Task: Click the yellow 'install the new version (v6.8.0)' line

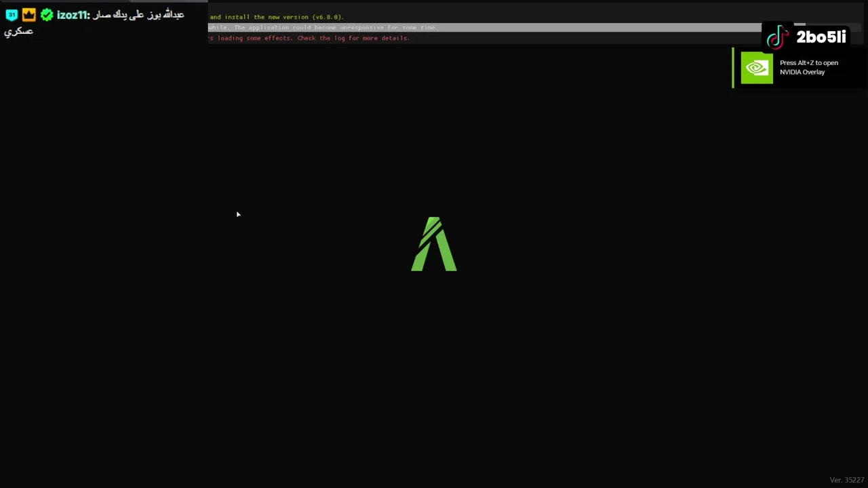Action: 277,17
